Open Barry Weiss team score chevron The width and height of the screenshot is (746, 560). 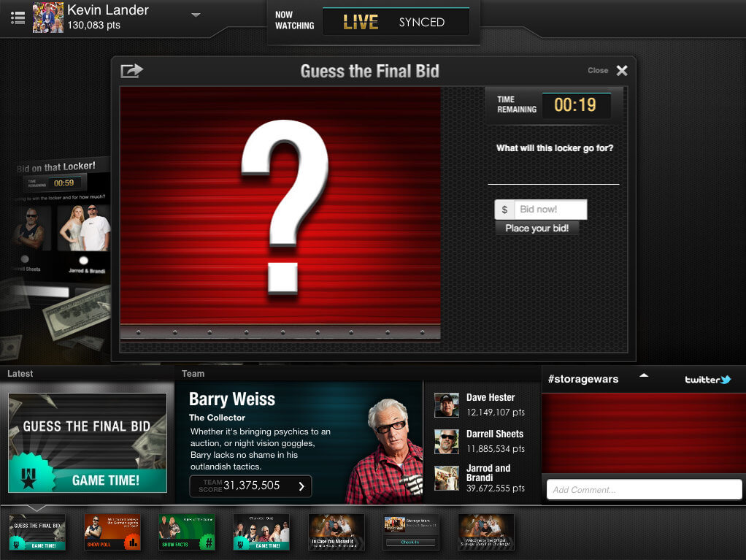[x=301, y=486]
